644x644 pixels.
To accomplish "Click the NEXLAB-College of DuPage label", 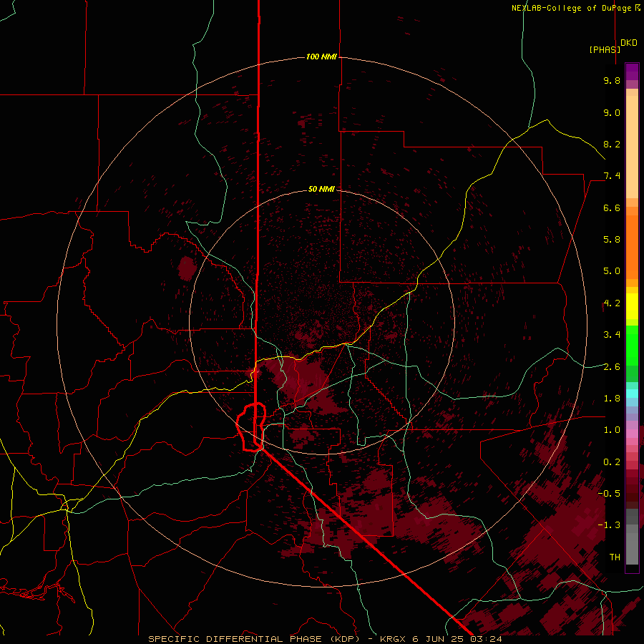I will 575,8.
